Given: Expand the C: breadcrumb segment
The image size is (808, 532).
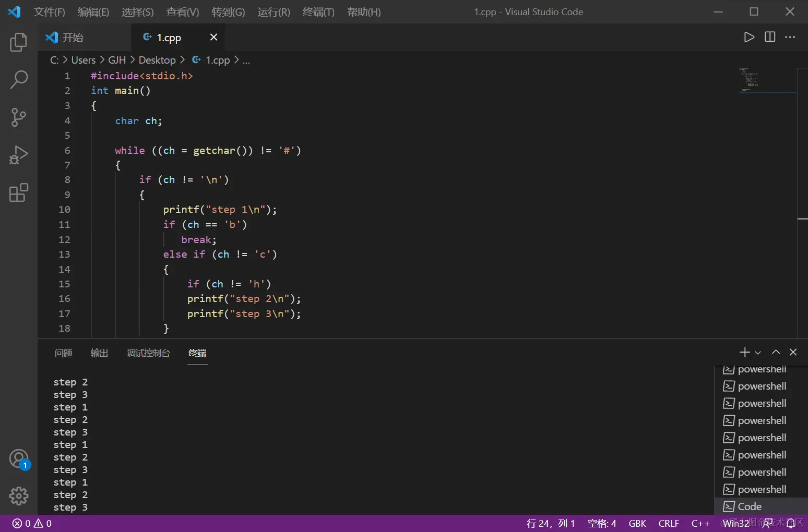Looking at the screenshot, I should pos(54,61).
